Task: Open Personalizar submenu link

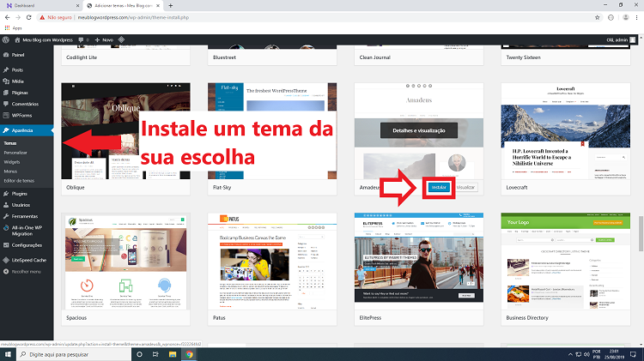Action: (x=15, y=153)
